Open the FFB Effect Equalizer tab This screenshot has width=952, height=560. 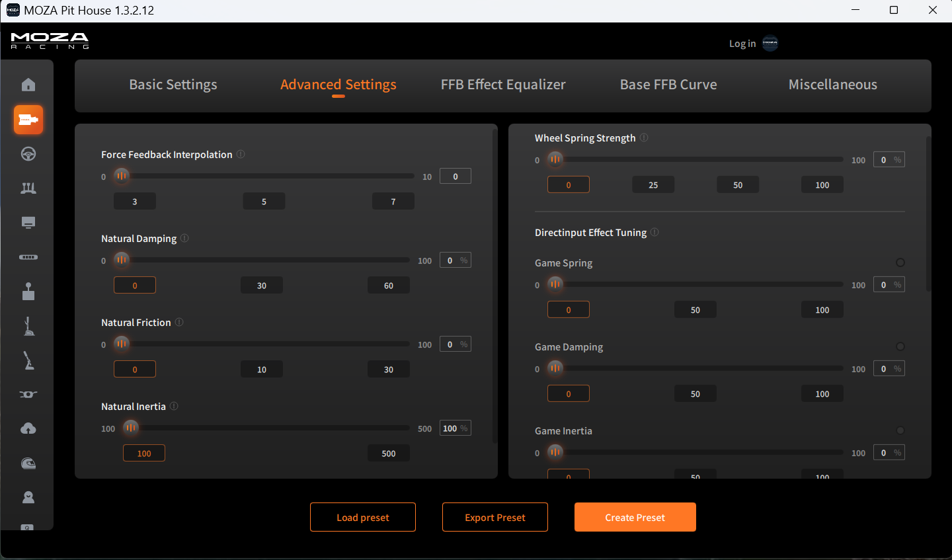(x=503, y=85)
